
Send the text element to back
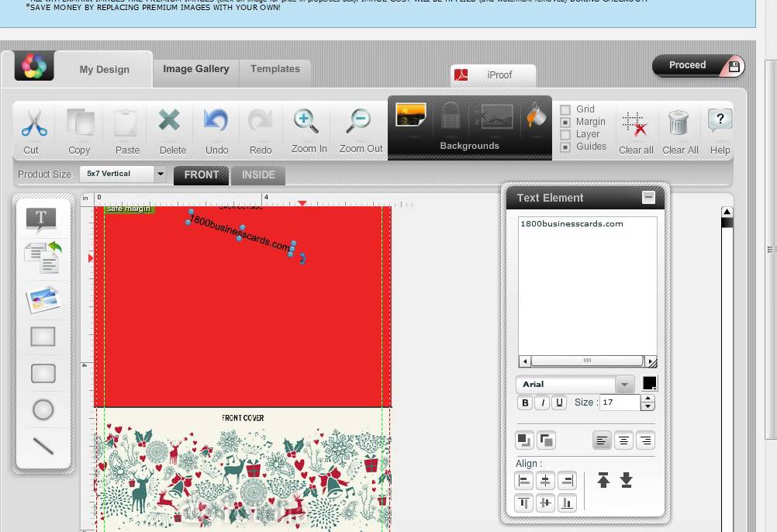pos(546,440)
